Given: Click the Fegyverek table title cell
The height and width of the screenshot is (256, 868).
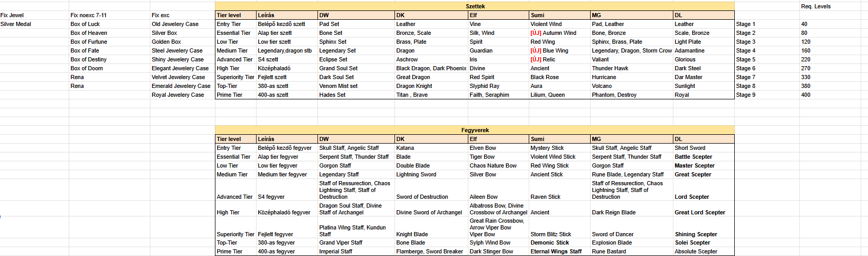Looking at the screenshot, I should (475, 130).
